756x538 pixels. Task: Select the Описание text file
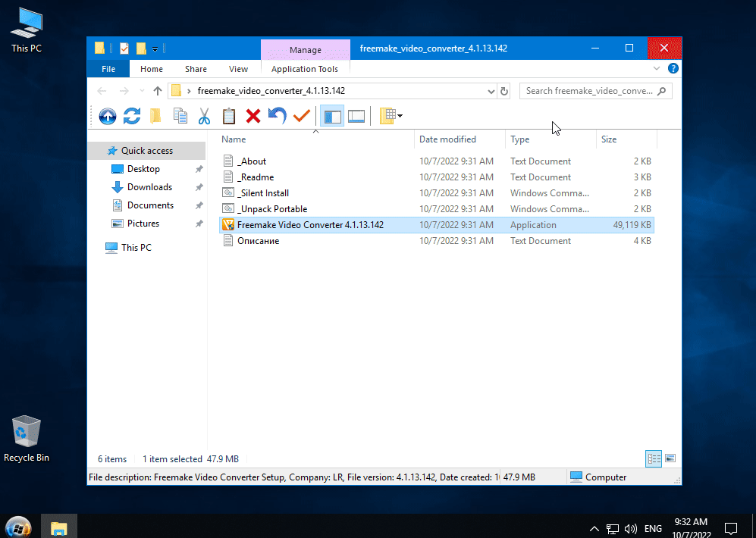258,241
